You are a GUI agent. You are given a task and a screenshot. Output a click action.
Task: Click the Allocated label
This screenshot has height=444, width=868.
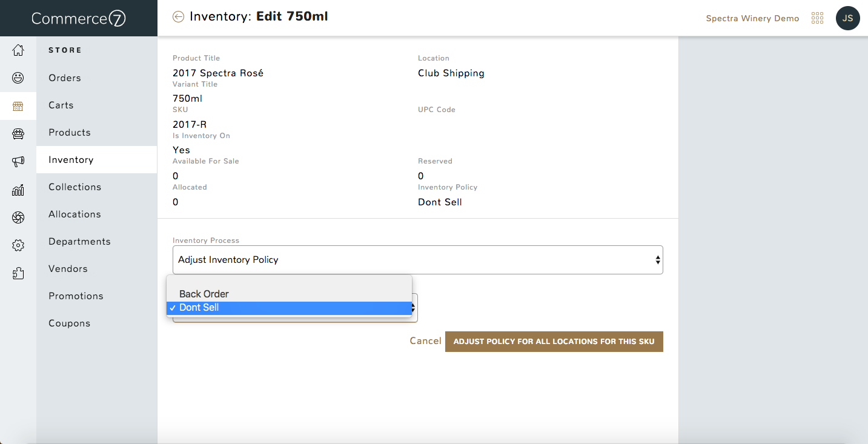point(190,187)
